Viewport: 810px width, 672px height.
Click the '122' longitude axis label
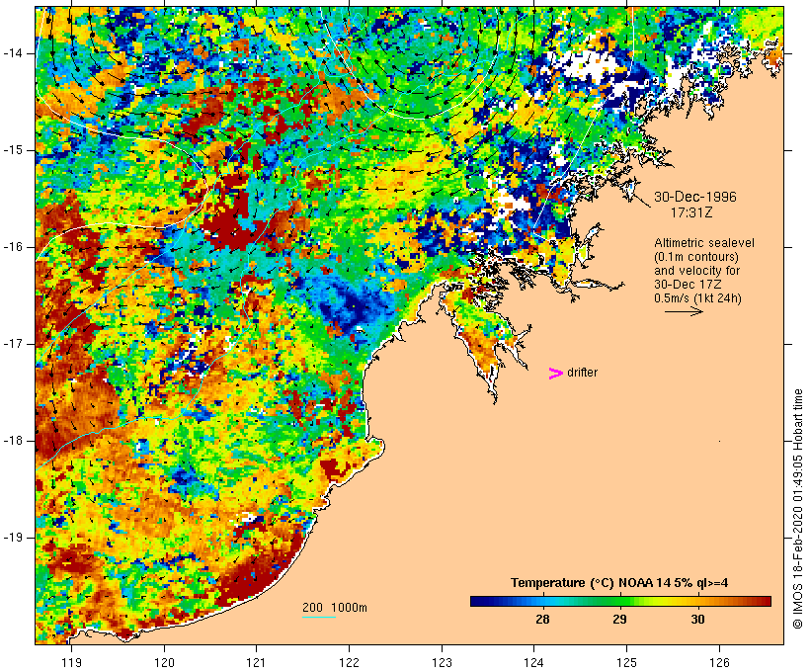coord(350,662)
